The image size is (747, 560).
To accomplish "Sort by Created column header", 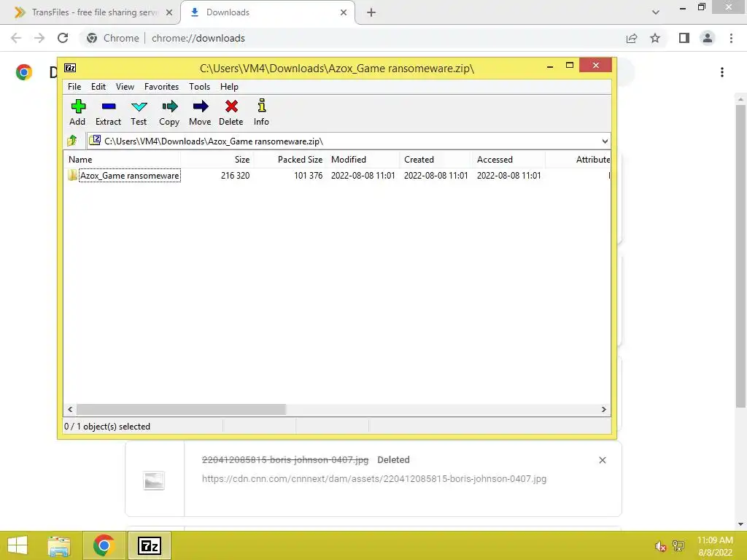I will [436, 160].
